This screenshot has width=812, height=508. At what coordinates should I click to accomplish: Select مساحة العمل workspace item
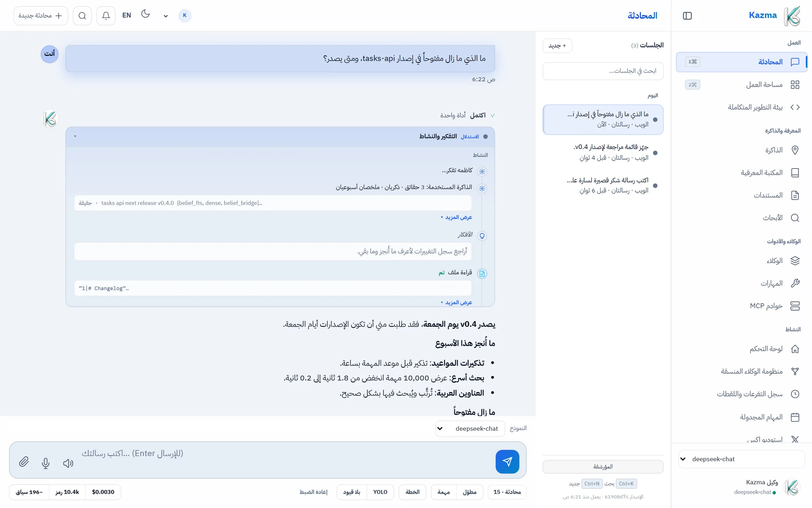coord(741,85)
